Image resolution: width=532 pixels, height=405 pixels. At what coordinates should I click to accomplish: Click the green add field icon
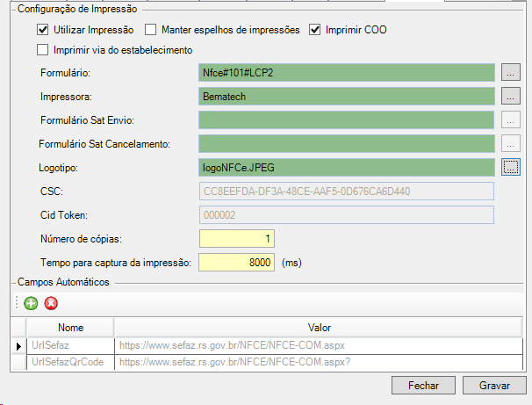point(31,304)
